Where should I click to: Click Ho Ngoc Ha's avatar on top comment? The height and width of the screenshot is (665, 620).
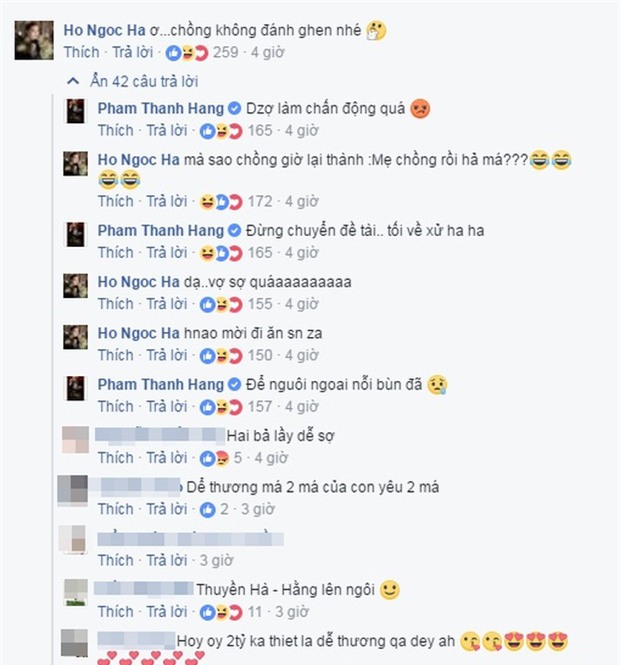coord(34,40)
